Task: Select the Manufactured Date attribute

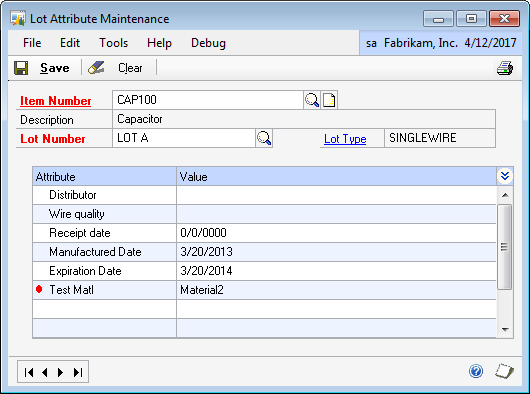Action: tap(95, 252)
